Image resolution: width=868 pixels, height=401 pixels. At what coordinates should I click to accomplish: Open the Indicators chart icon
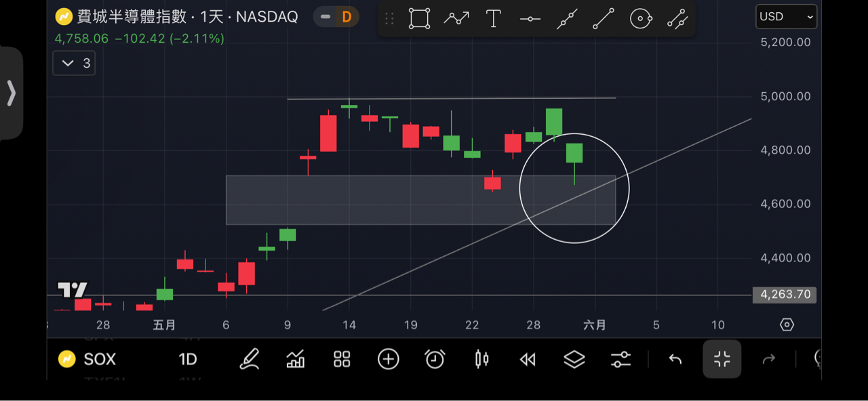pos(296,359)
